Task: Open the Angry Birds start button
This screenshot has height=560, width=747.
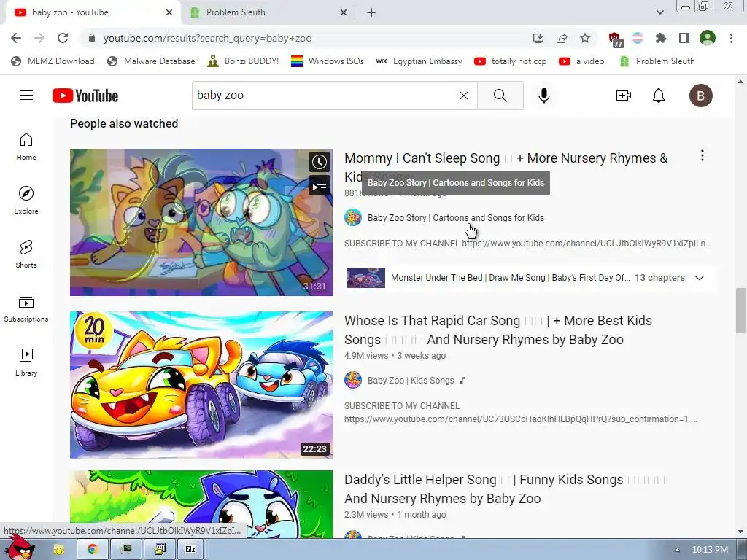Action: (20, 548)
